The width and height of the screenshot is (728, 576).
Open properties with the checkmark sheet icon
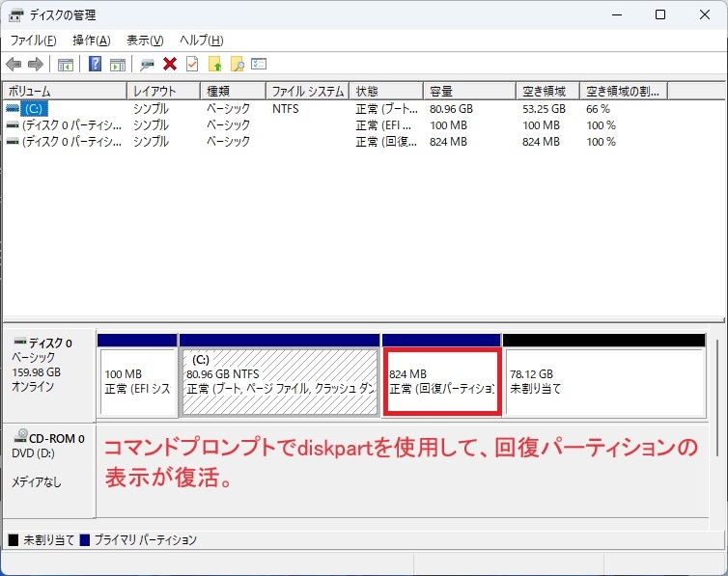point(192,64)
